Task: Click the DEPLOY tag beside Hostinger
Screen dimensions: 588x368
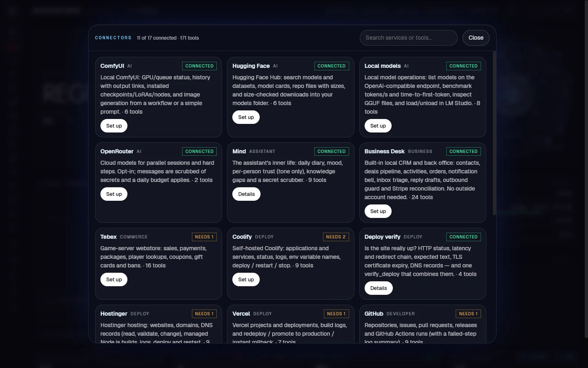Action: point(140,314)
